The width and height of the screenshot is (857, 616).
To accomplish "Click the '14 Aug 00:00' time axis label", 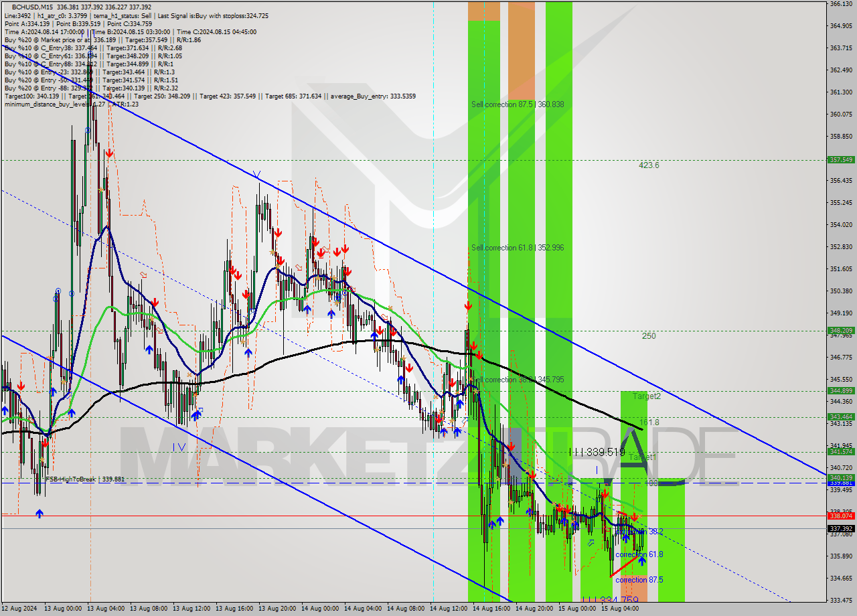I will (x=321, y=609).
